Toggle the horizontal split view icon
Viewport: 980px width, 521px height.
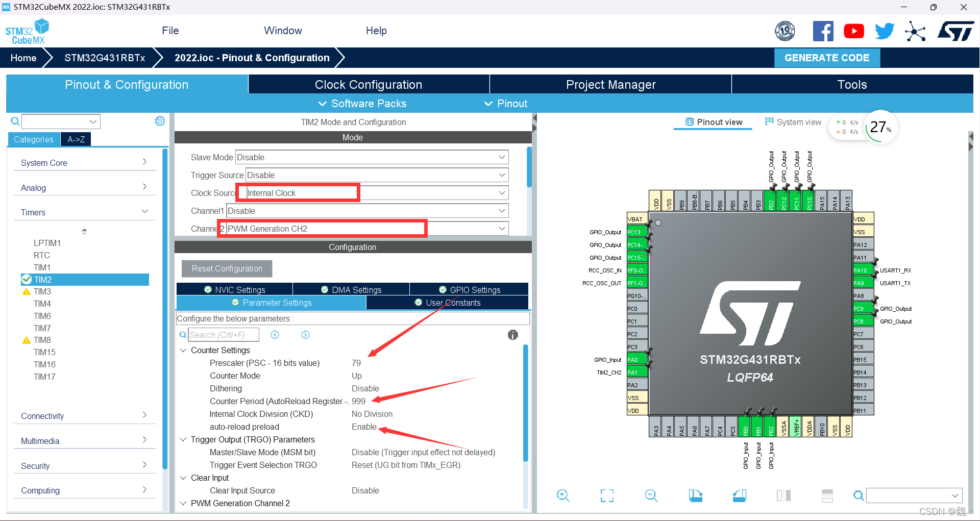pyautogui.click(x=827, y=495)
